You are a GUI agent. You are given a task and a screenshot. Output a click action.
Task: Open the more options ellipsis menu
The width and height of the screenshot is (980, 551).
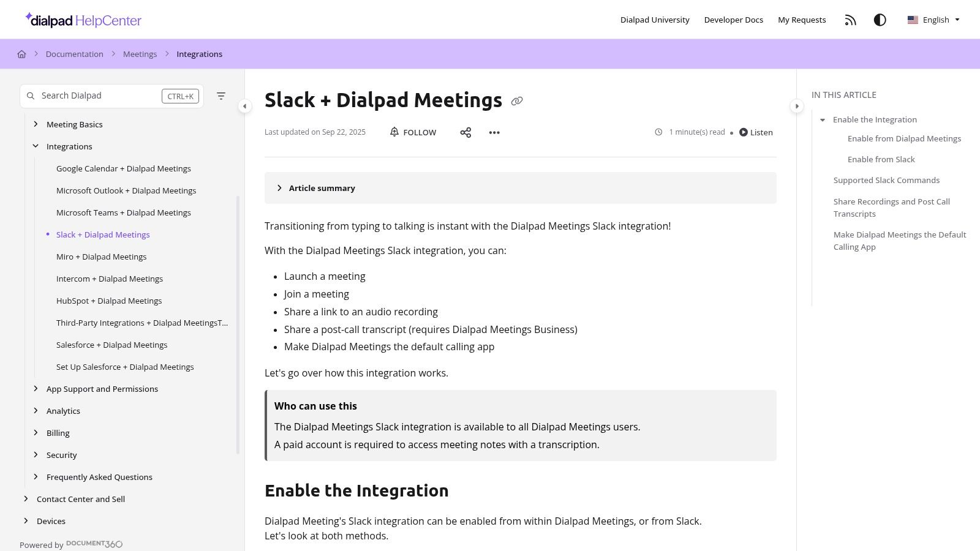[494, 132]
